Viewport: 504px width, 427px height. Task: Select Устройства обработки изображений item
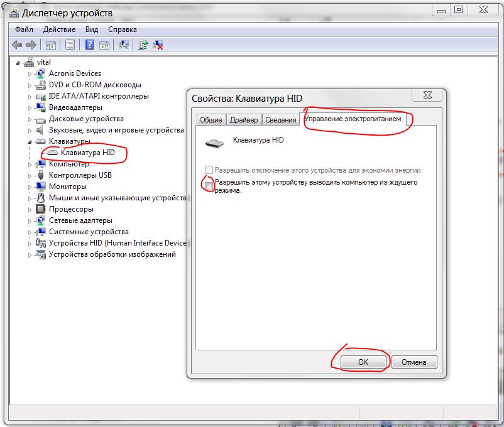112,254
